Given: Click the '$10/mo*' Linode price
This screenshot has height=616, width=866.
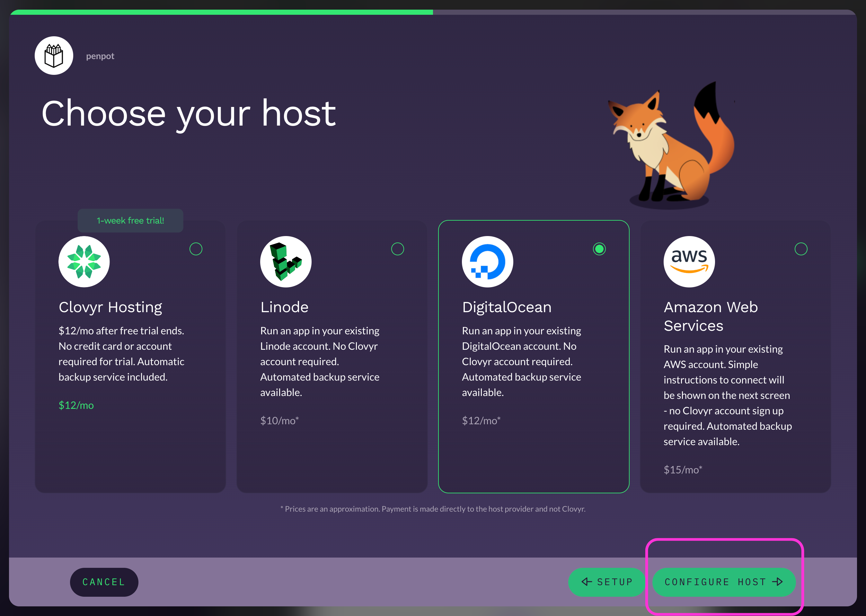Looking at the screenshot, I should pyautogui.click(x=279, y=420).
